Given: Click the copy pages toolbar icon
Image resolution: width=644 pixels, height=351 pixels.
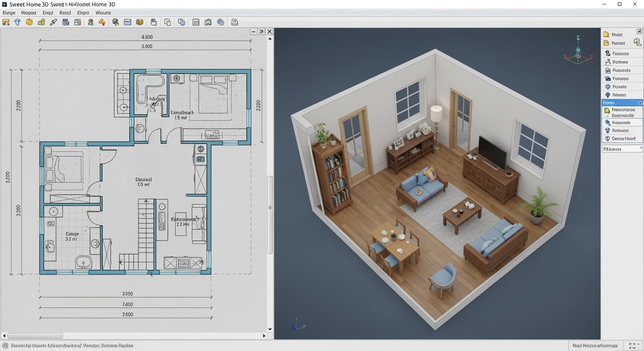Looking at the screenshot, I should 167,22.
